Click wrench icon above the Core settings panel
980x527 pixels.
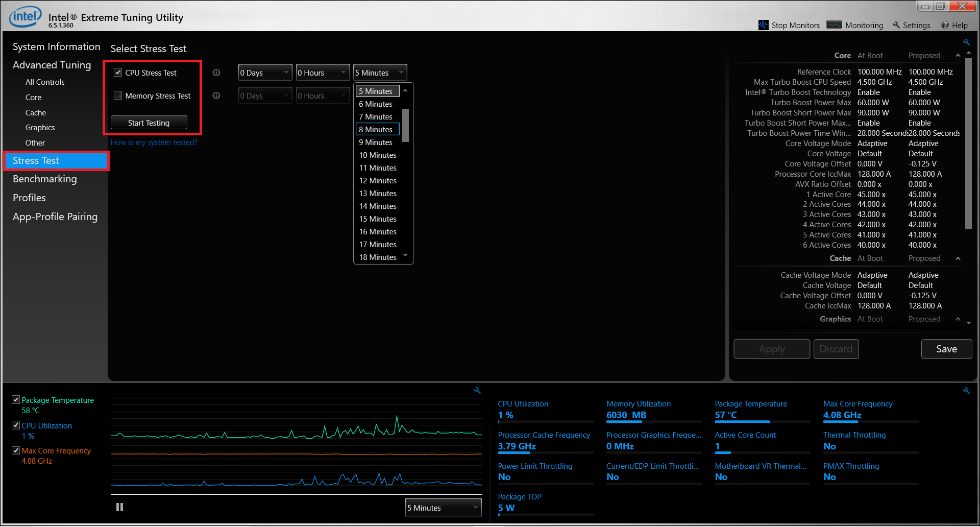pyautogui.click(x=966, y=42)
